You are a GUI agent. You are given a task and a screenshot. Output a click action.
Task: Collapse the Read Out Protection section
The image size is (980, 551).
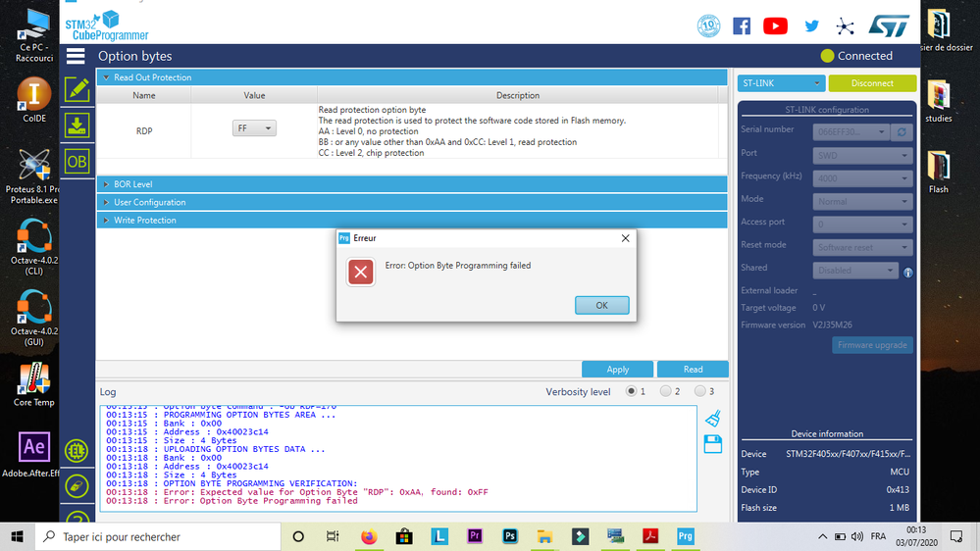tap(412, 77)
